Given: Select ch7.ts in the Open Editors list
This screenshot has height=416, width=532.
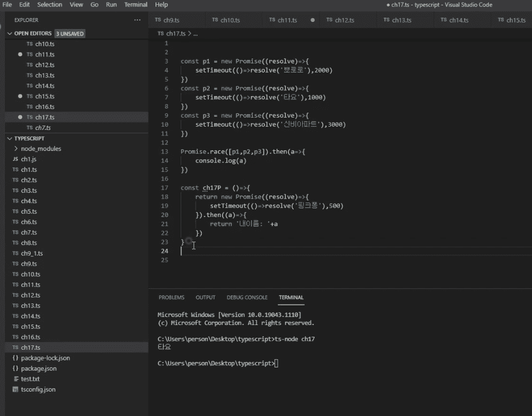Looking at the screenshot, I should (43, 128).
